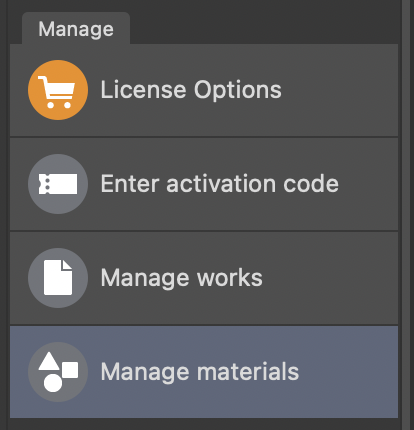
Task: Choose the highlighted Manage materials entry
Action: pyautogui.click(x=204, y=372)
